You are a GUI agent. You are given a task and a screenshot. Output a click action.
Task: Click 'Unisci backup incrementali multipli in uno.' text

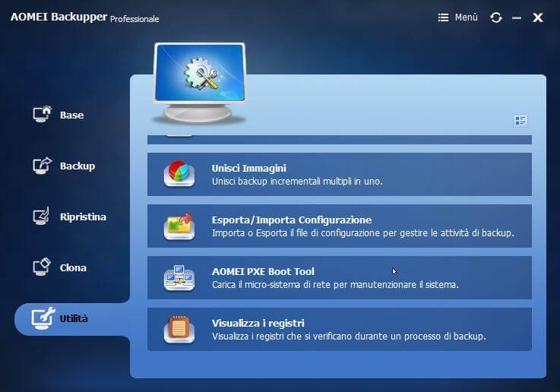pos(297,182)
